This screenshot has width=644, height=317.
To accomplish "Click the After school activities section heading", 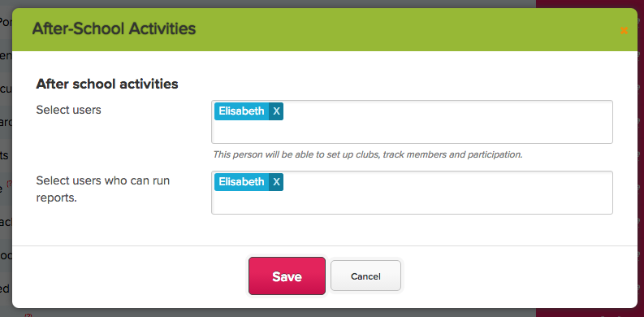I will pos(107,84).
